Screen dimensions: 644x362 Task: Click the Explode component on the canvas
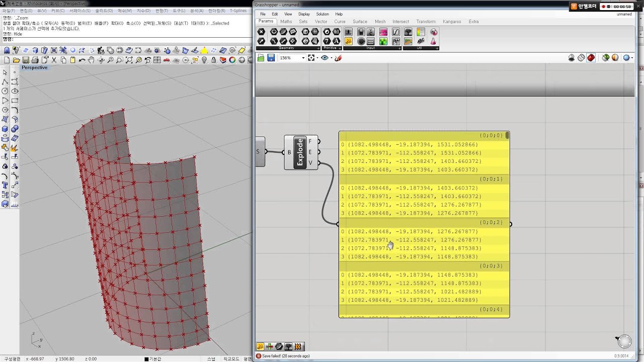[301, 152]
